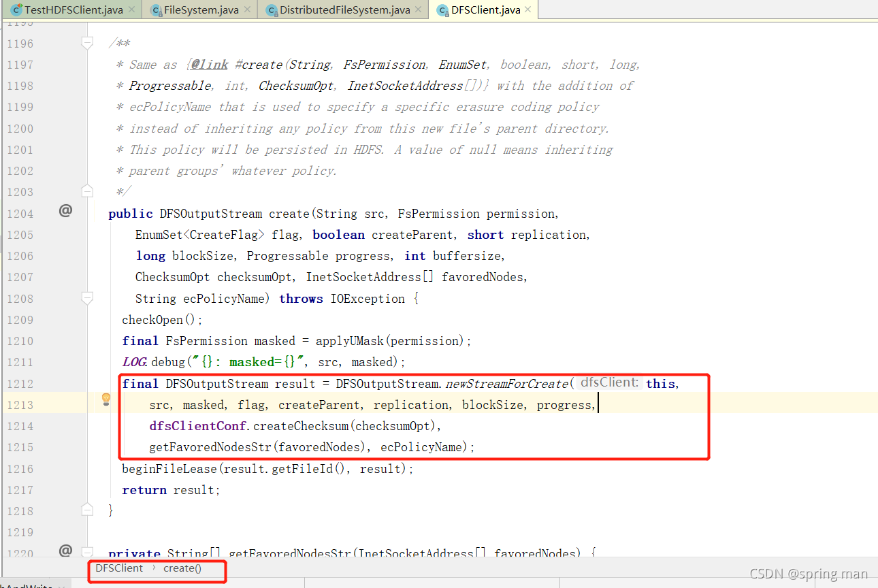Click the CheckSumOpt type on line 1207

(172, 277)
